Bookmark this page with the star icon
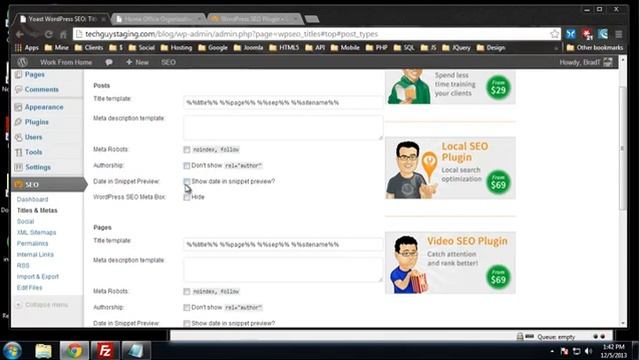The image size is (640, 360). 554,34
